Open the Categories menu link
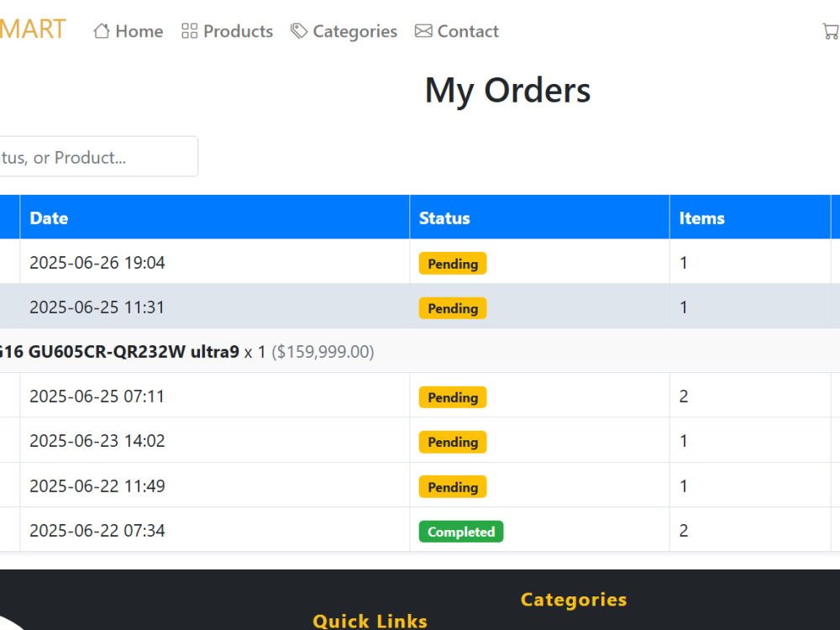This screenshot has width=840, height=630. click(x=344, y=31)
